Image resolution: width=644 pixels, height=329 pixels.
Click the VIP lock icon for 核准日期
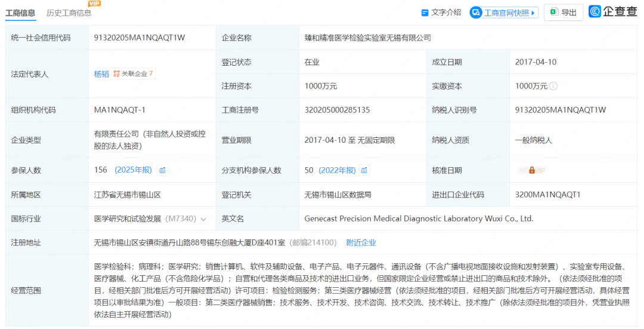click(x=532, y=170)
